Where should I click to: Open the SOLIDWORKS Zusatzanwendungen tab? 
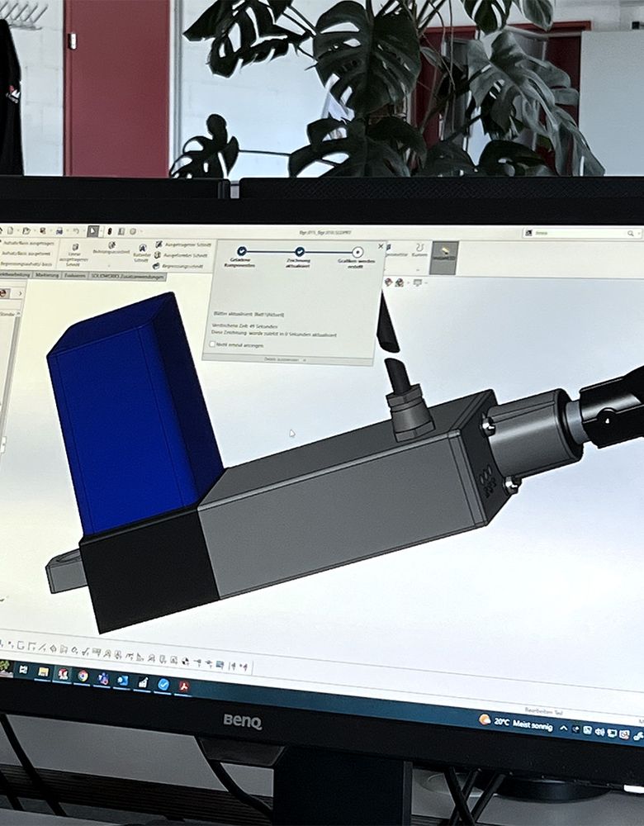(127, 276)
